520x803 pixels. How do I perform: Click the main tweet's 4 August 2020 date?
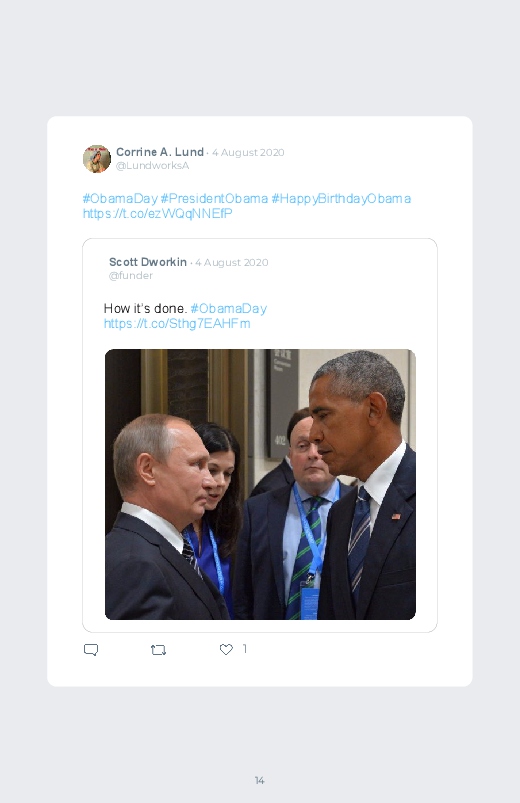coord(248,153)
